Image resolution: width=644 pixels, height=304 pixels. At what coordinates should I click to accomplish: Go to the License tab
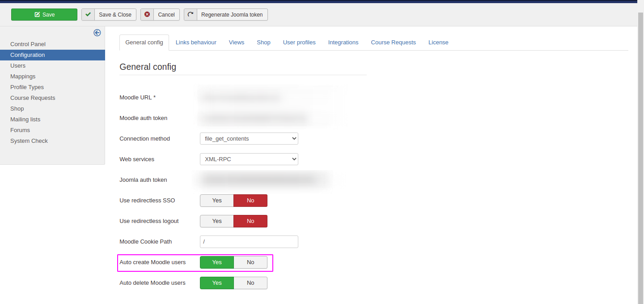438,43
